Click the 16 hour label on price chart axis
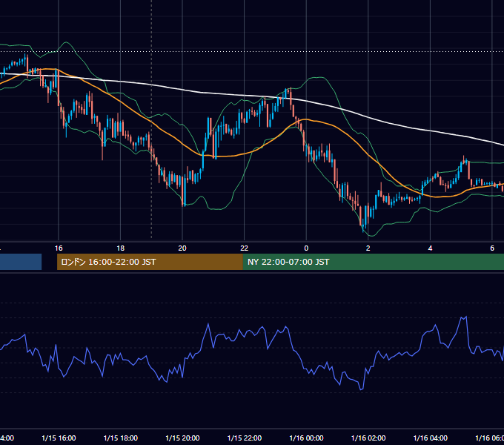This screenshot has height=445, width=504. coord(59,248)
